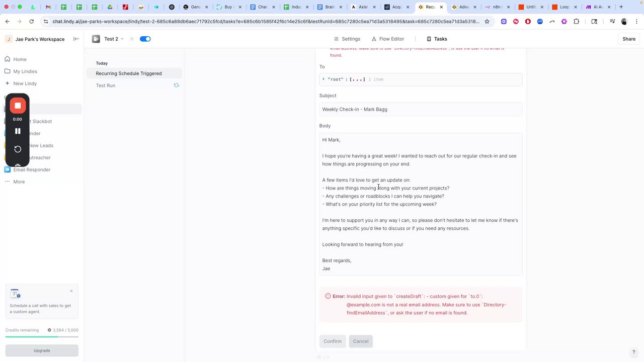Switch to the Adva browser tab
The image size is (644, 362).
click(x=463, y=7)
